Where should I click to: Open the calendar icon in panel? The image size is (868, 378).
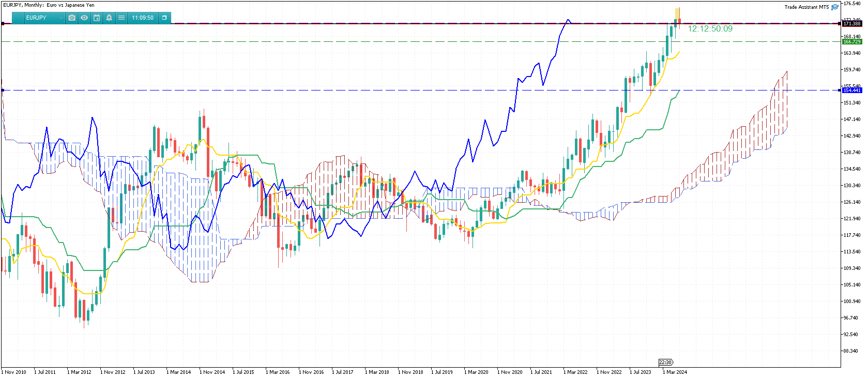coord(97,18)
